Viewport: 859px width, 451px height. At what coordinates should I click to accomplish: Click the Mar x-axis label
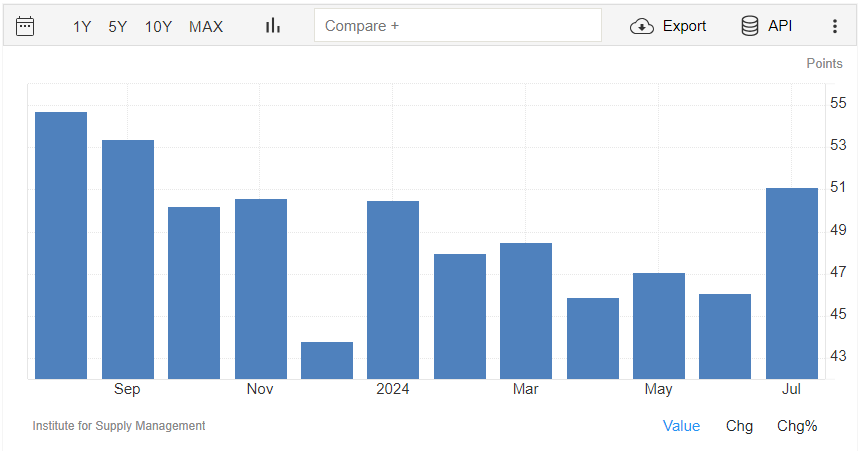click(x=525, y=389)
